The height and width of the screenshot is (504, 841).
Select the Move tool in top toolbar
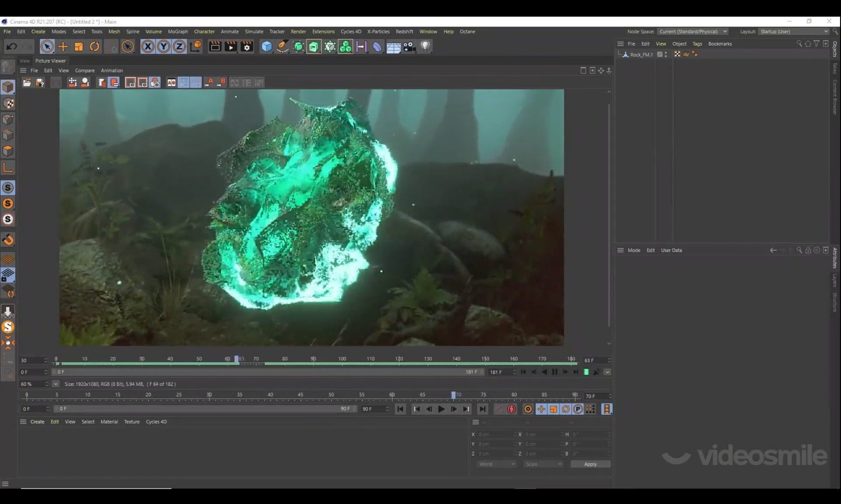point(63,46)
